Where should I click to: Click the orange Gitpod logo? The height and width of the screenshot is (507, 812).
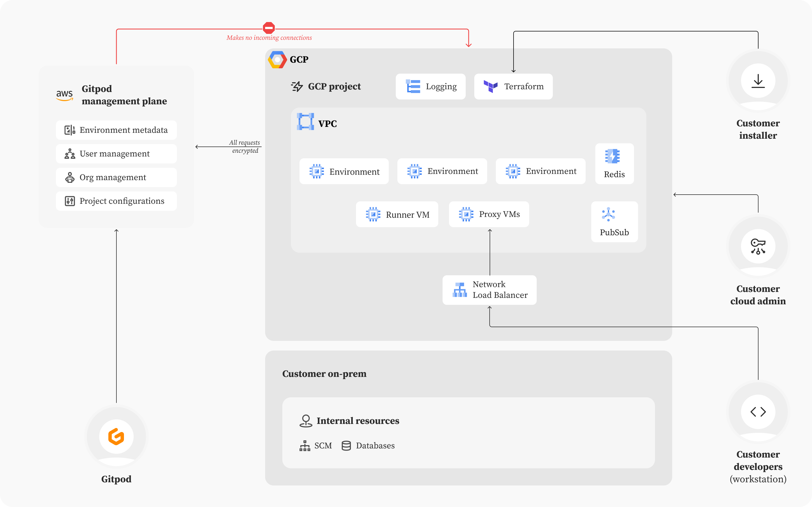(x=116, y=436)
